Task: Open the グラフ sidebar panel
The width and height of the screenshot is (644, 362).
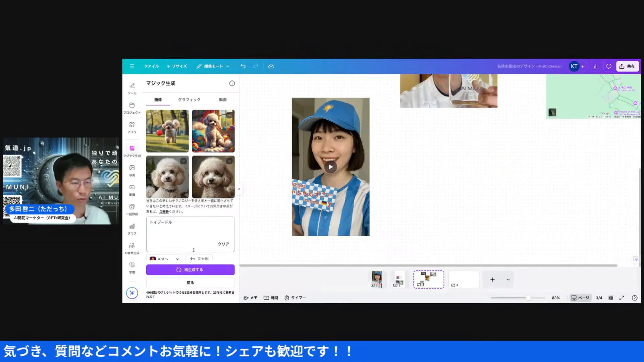Action: coord(132,229)
